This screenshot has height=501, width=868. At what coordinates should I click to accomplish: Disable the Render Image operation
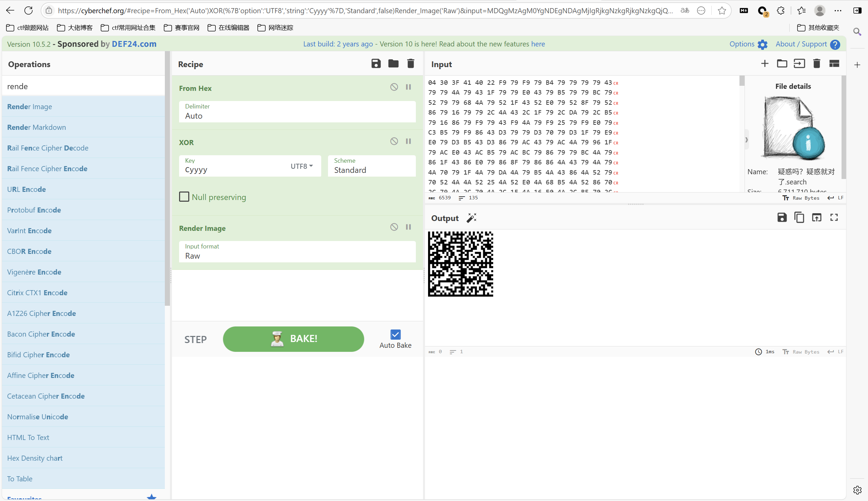pos(394,227)
